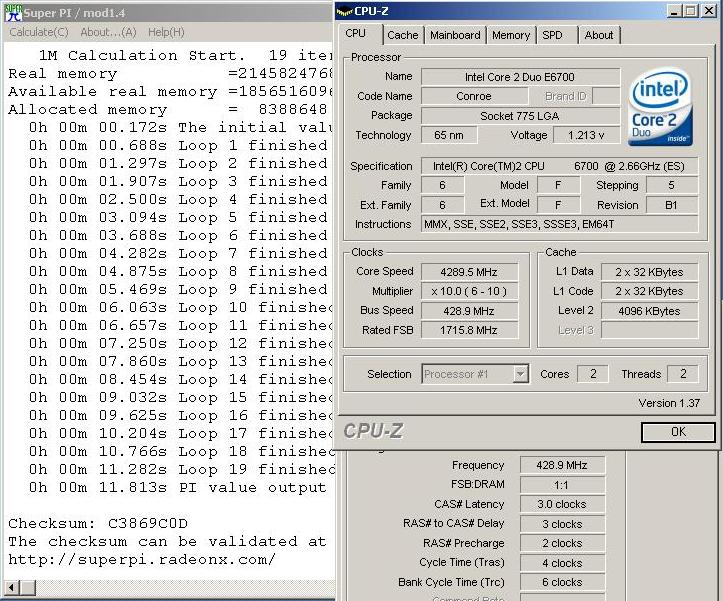Image resolution: width=723 pixels, height=601 pixels.
Task: Click the Threads value '2'
Action: (x=683, y=374)
